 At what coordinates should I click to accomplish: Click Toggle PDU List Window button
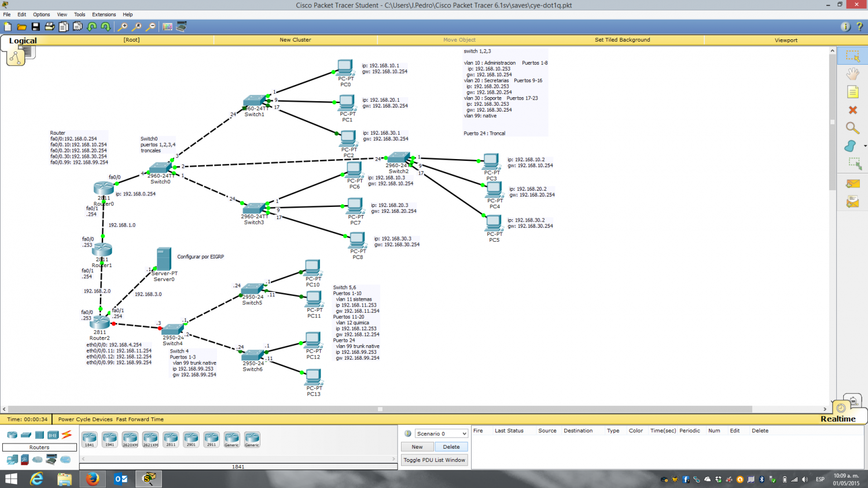(x=435, y=460)
